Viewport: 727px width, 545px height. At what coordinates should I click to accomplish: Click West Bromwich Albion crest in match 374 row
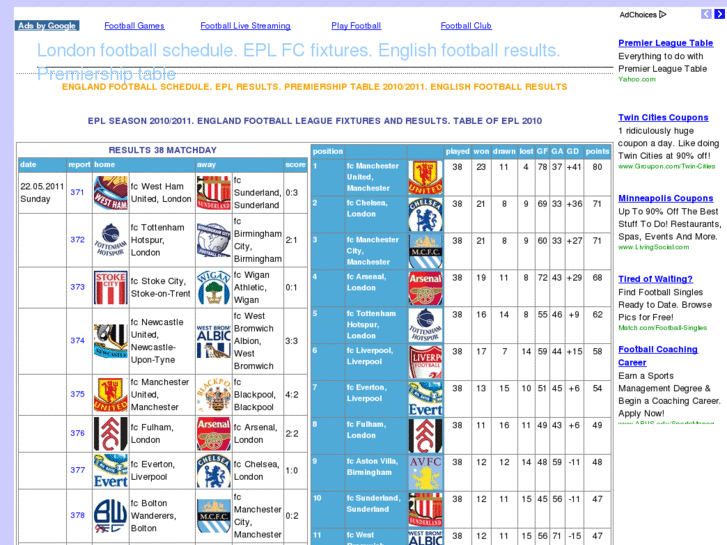tap(213, 341)
